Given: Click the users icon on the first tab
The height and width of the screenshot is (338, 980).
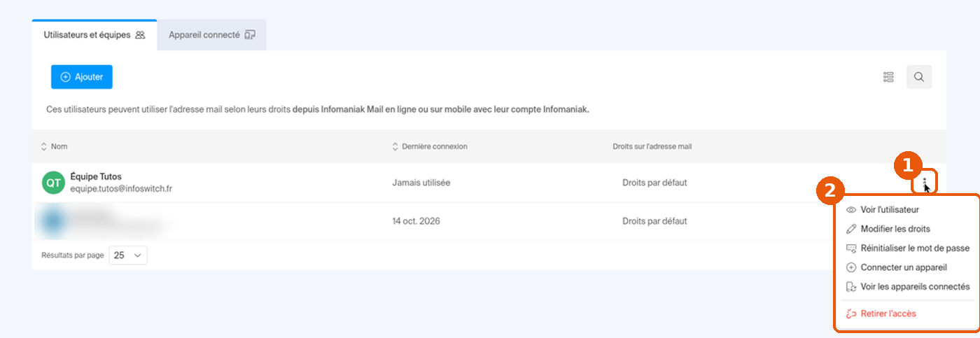Looking at the screenshot, I should point(140,35).
